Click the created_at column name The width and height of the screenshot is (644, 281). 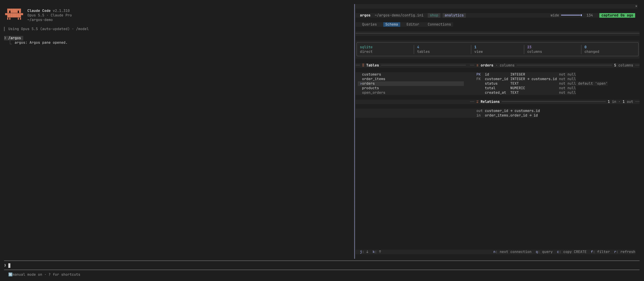pos(495,93)
